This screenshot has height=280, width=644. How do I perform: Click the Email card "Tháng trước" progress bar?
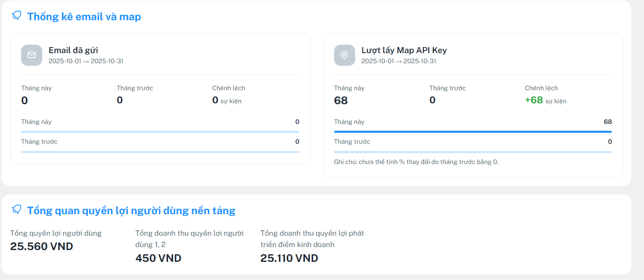[160, 152]
